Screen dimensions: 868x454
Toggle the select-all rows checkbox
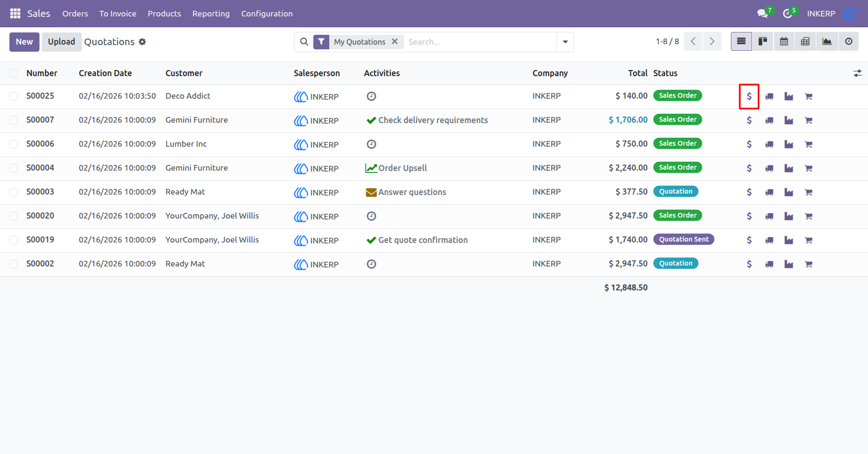pyautogui.click(x=14, y=73)
